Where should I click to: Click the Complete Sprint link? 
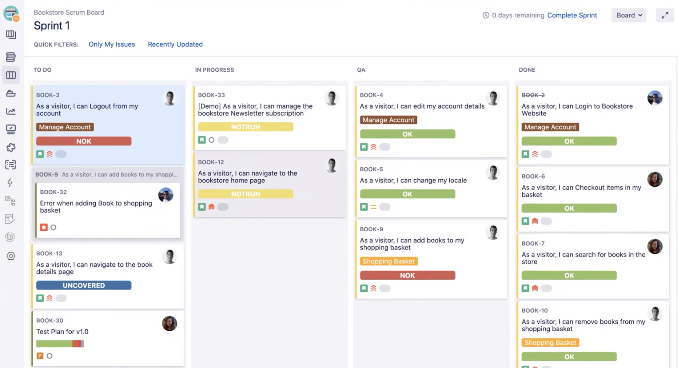[572, 15]
